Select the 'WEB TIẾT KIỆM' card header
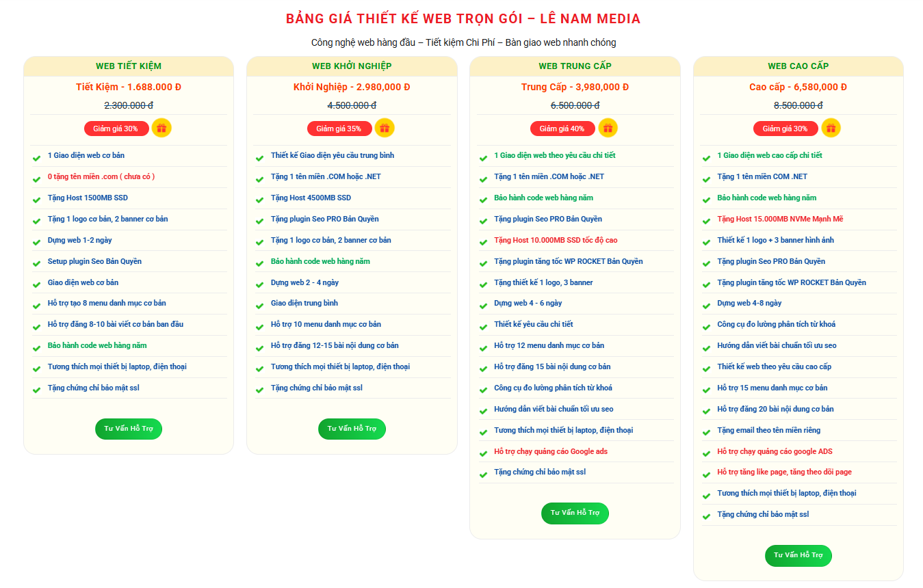 pyautogui.click(x=129, y=66)
